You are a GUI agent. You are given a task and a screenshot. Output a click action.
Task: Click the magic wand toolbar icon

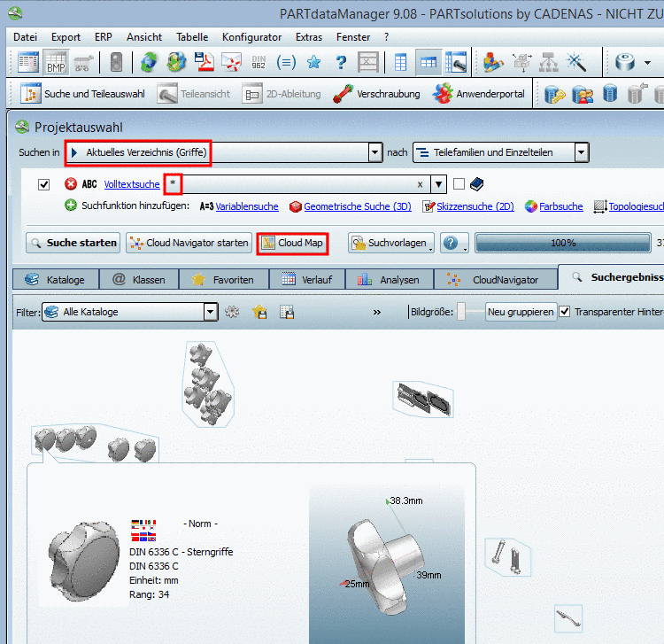coord(576,63)
